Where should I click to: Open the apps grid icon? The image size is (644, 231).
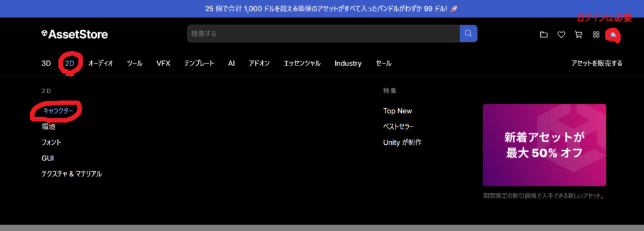click(596, 35)
